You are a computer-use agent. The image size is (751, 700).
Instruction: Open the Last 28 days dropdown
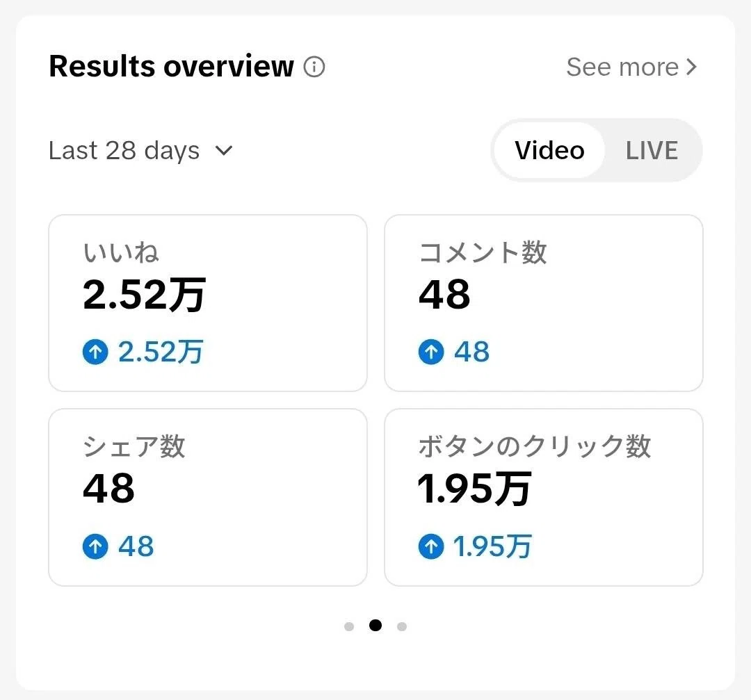pyautogui.click(x=140, y=151)
